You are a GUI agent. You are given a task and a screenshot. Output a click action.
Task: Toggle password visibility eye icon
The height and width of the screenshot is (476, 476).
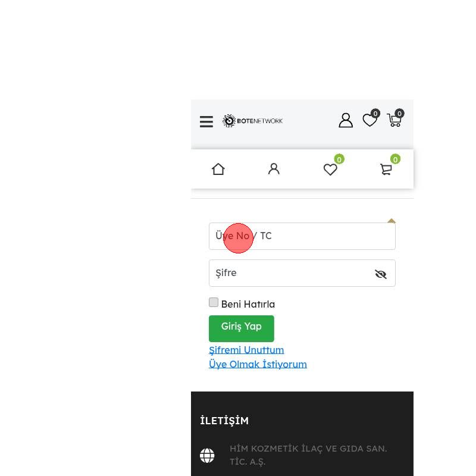point(380,274)
